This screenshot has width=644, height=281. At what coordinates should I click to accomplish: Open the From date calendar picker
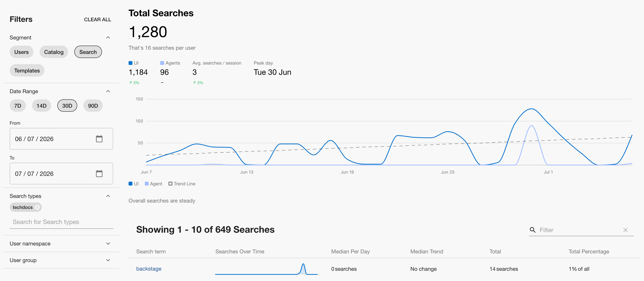click(99, 139)
